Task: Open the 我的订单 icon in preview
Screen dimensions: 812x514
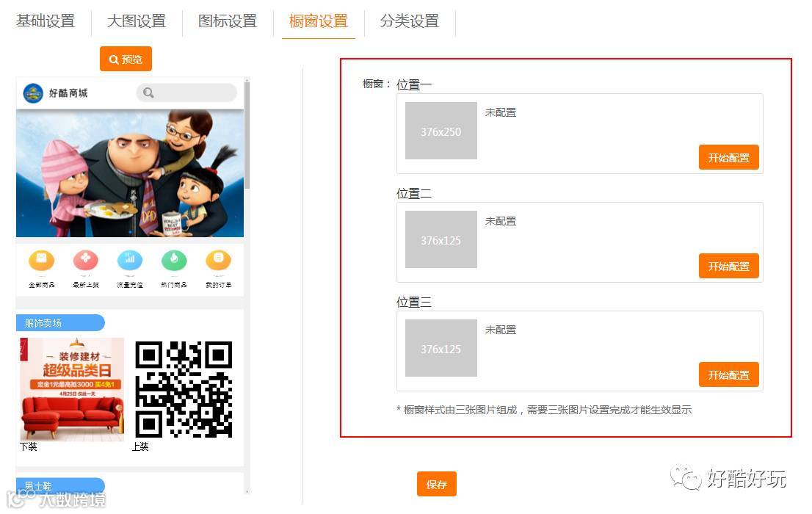Action: point(219,261)
